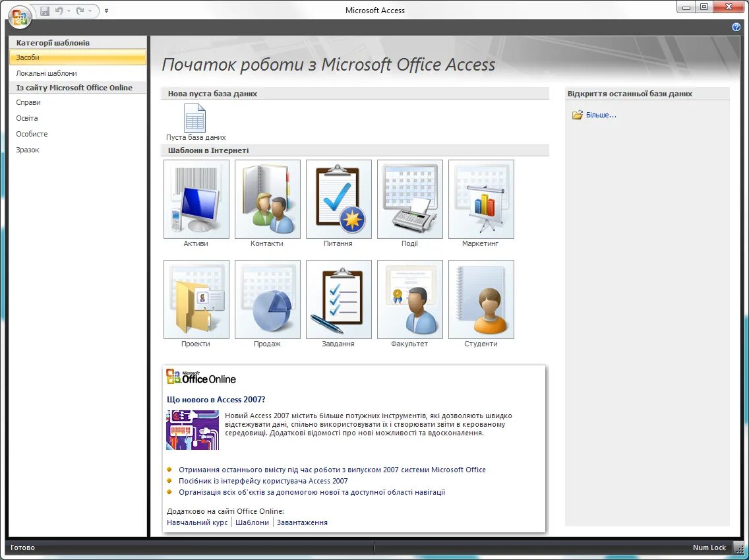Viewport: 749px width, 560px height.
Task: Choose the Локальні шаблони category
Action: click(x=77, y=73)
